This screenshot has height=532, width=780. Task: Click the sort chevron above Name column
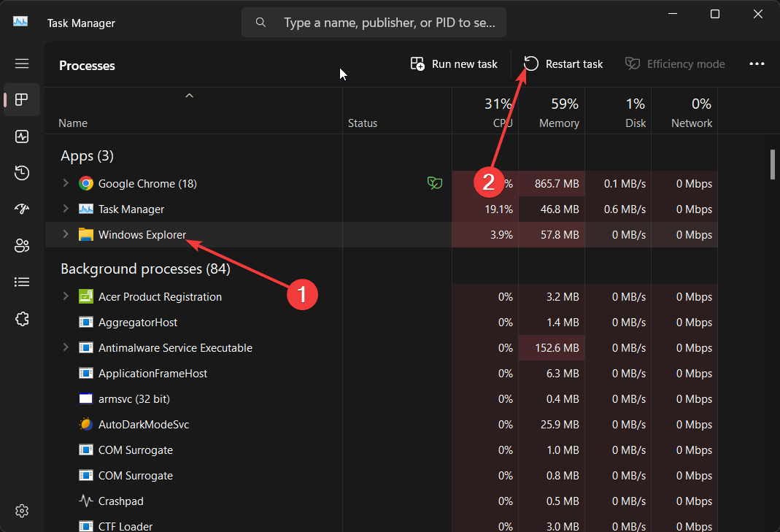pos(189,96)
